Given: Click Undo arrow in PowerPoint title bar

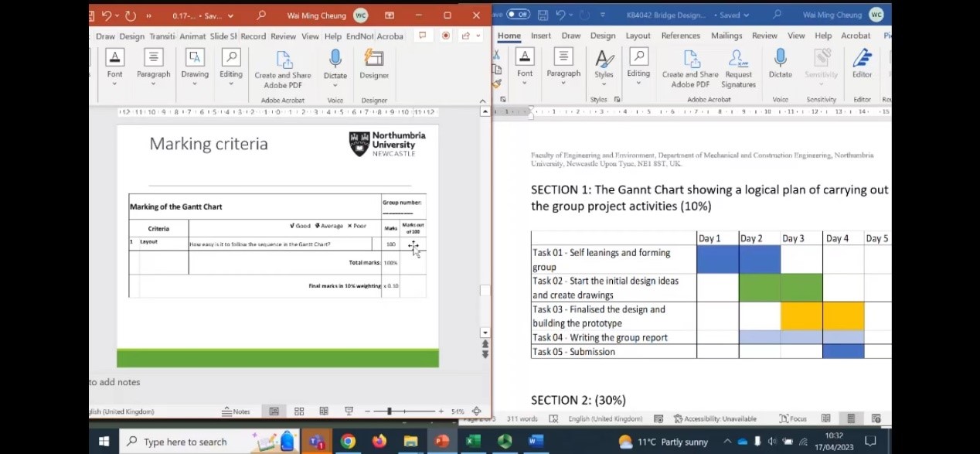Looking at the screenshot, I should point(107,15).
